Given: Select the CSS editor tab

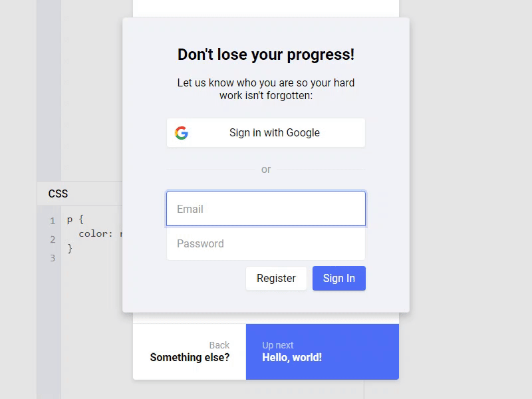Looking at the screenshot, I should [x=59, y=194].
